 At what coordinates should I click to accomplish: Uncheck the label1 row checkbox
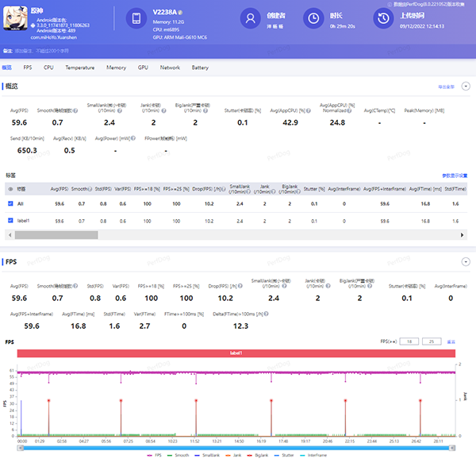[x=10, y=220]
